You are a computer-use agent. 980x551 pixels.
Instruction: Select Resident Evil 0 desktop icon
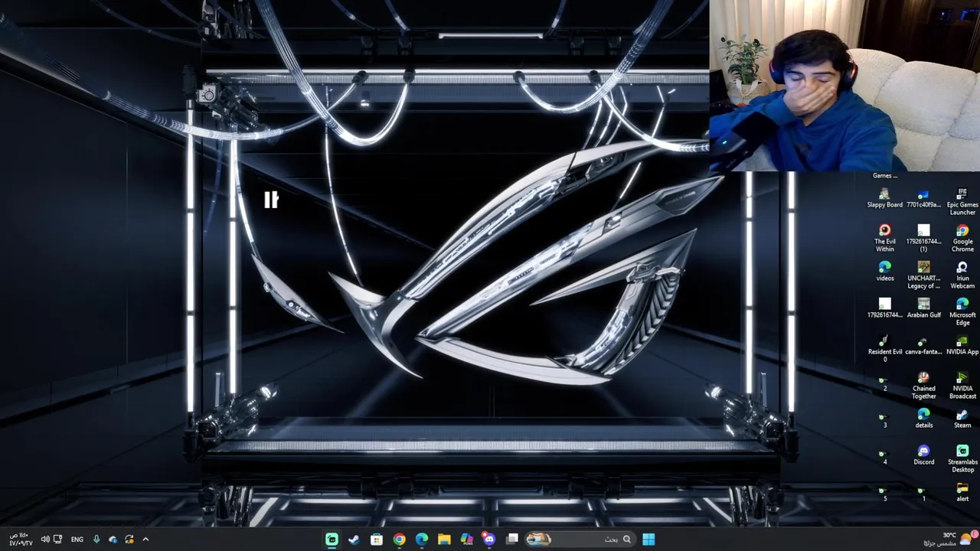point(885,349)
